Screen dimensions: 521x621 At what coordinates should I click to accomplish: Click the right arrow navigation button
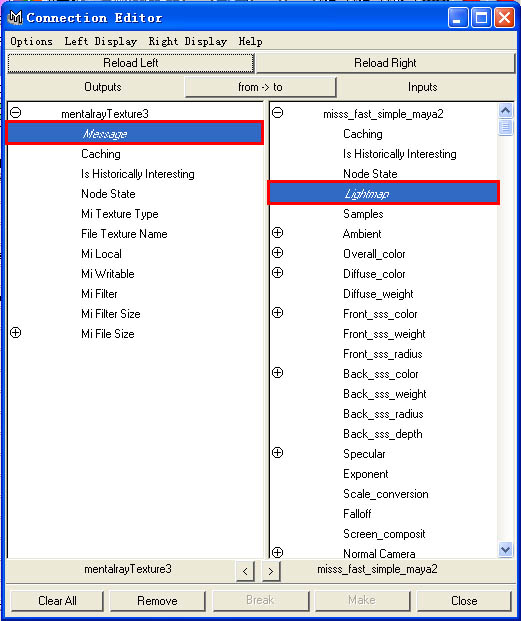pos(271,571)
